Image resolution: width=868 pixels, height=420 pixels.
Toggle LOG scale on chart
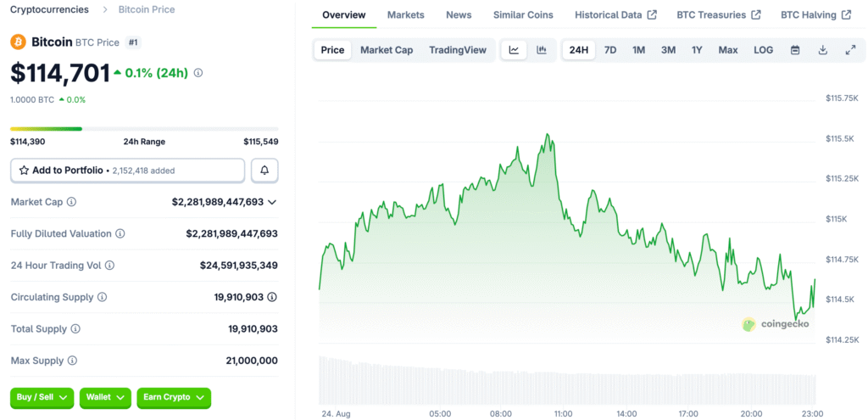tap(764, 50)
